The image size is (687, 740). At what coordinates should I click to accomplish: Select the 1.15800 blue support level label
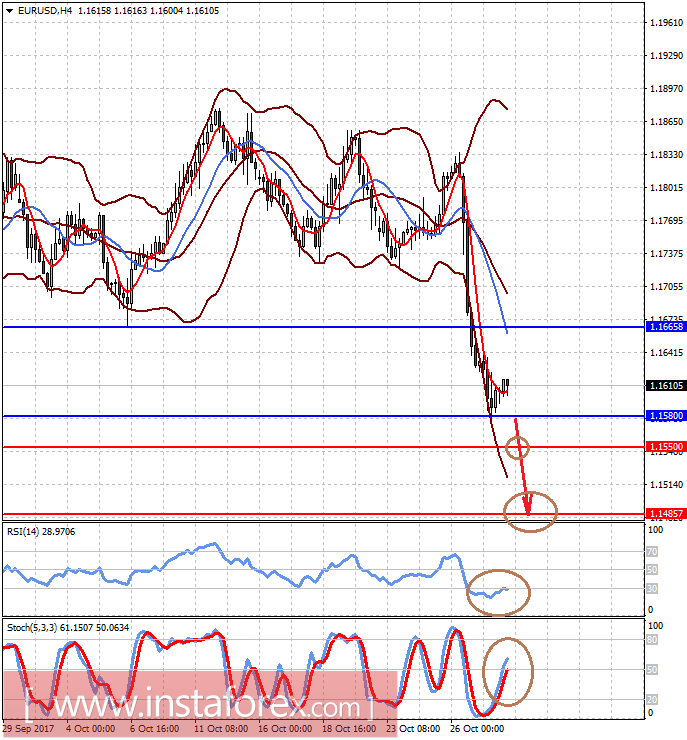coord(663,415)
